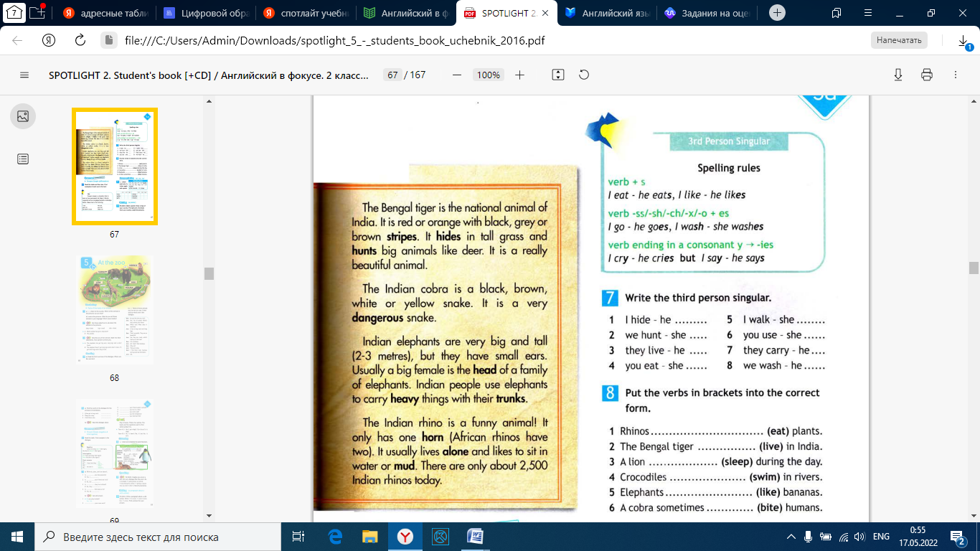This screenshot has width=980, height=551.
Task: Open the volume control in system tray
Action: point(859,536)
